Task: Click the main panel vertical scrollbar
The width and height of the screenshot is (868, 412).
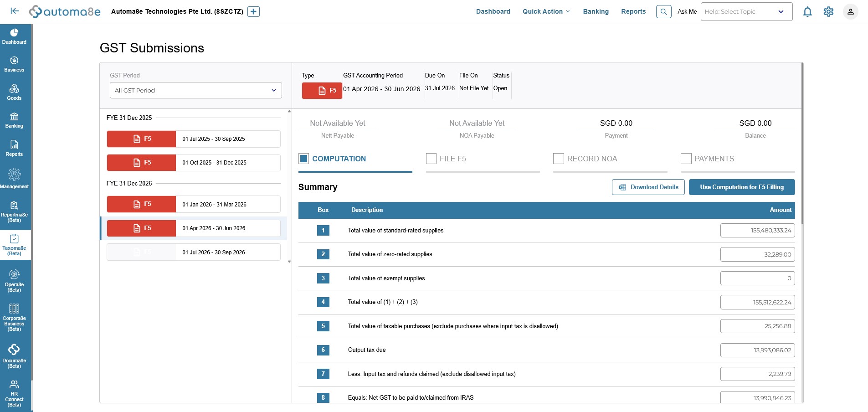Action: 802,144
